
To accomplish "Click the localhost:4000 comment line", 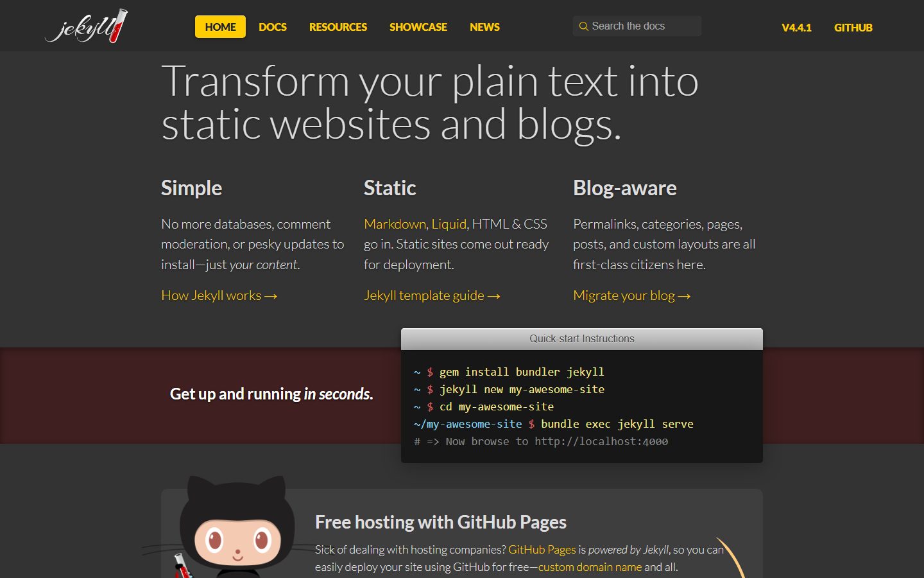I will coord(541,441).
